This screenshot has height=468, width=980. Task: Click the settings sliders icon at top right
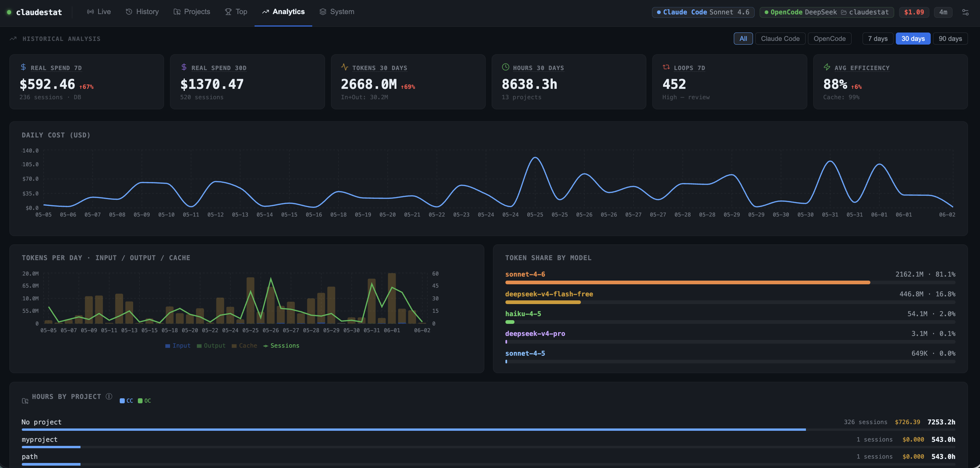pyautogui.click(x=965, y=12)
